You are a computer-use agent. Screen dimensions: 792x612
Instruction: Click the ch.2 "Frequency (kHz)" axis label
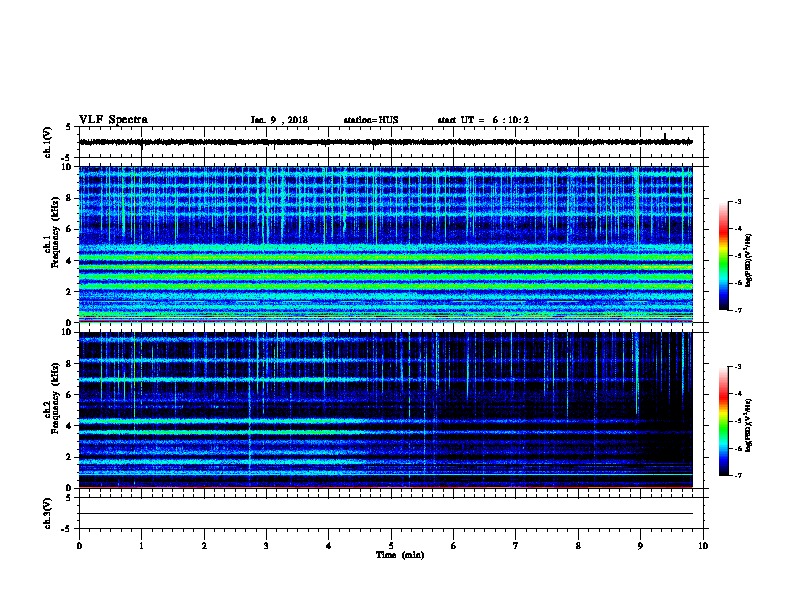coord(56,398)
